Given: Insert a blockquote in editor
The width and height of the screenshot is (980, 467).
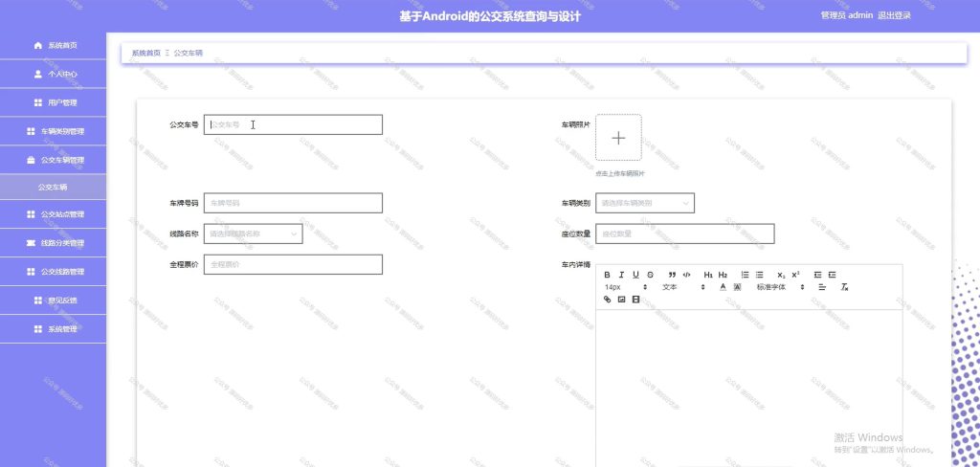Looking at the screenshot, I should click(x=672, y=275).
